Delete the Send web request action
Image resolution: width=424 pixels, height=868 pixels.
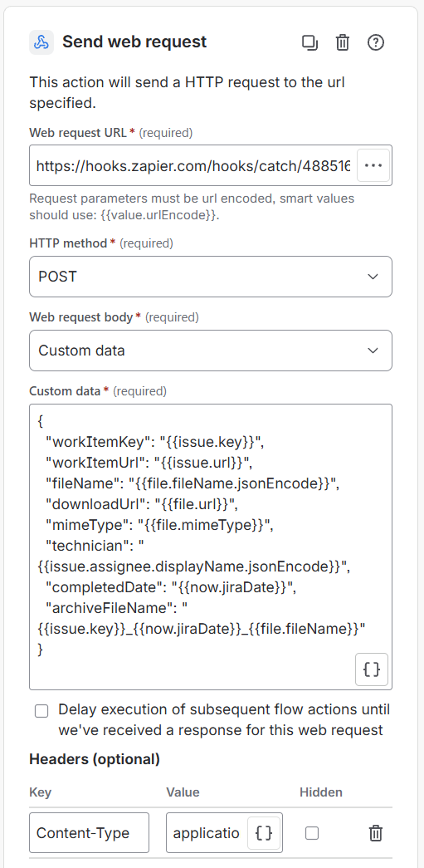(x=343, y=42)
